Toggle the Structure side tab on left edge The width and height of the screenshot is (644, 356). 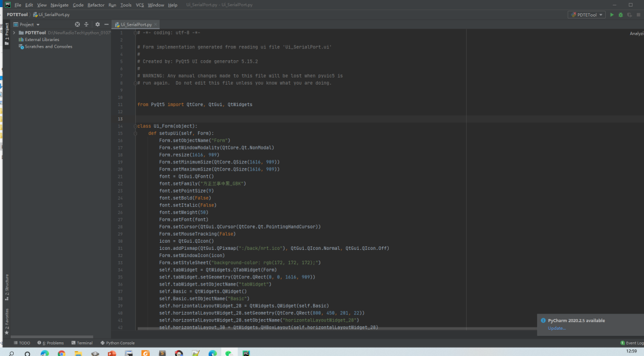click(x=7, y=287)
